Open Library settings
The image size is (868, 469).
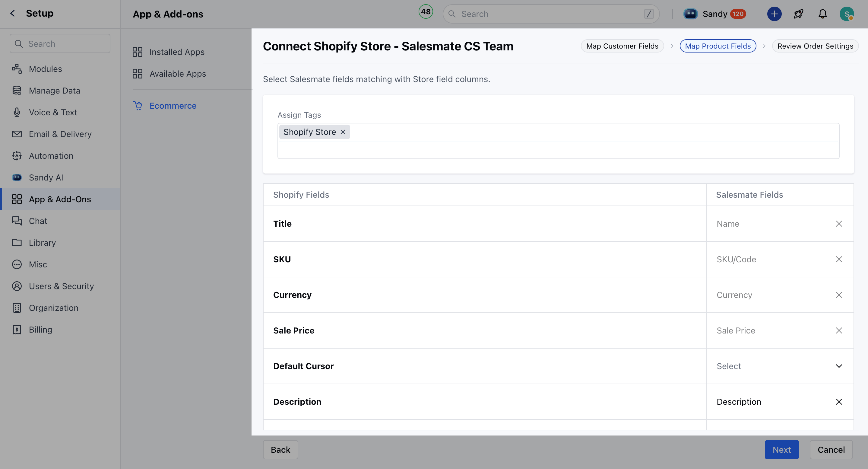point(42,243)
